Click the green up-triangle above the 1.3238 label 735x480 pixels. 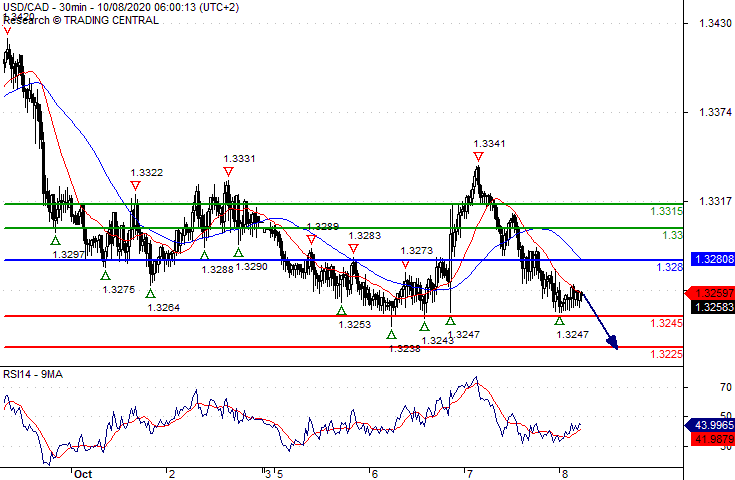[392, 334]
